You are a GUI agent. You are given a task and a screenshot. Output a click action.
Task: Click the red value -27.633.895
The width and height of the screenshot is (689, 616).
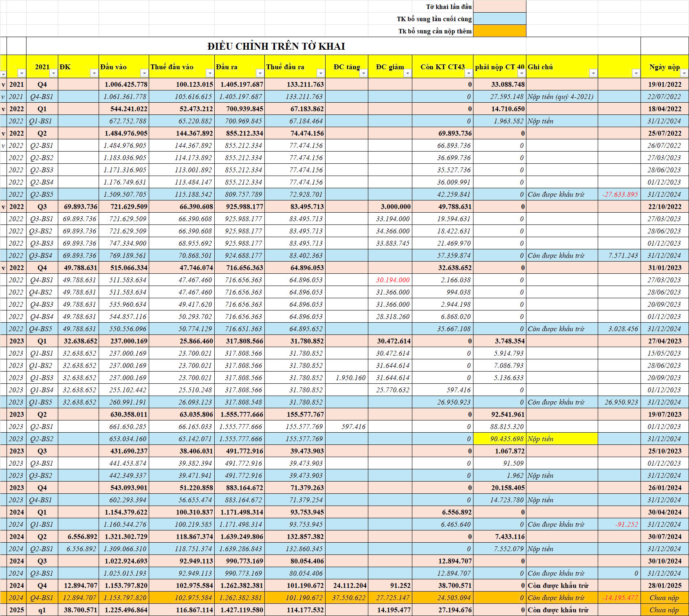point(619,194)
